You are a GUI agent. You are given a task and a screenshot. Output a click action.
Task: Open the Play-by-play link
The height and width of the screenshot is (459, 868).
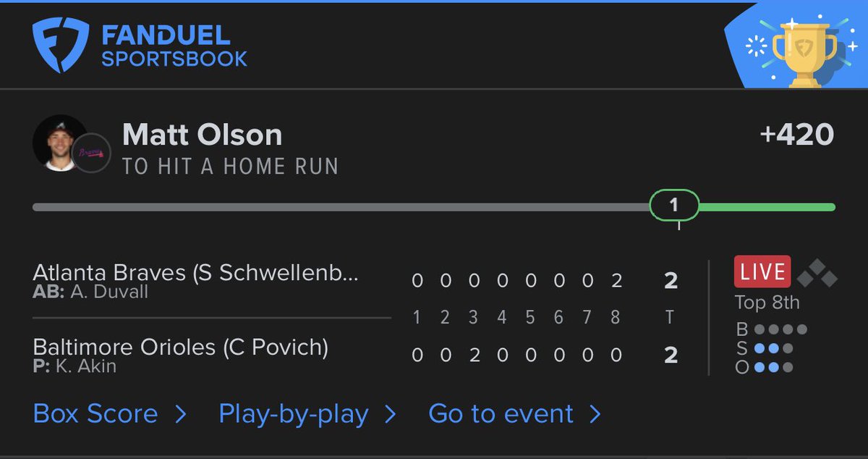[294, 414]
